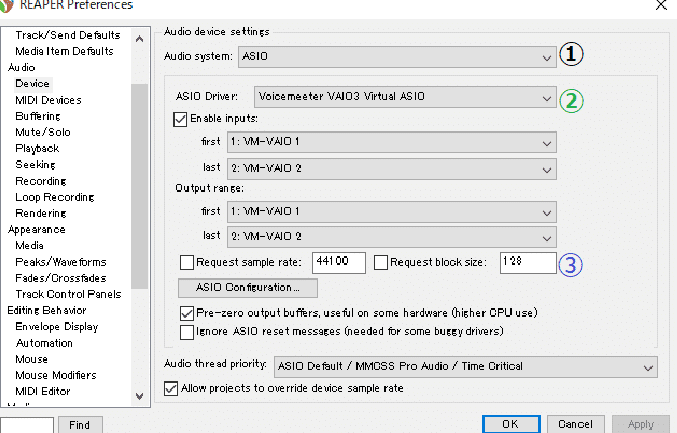Toggle the Enable inputs checkbox

coord(180,119)
